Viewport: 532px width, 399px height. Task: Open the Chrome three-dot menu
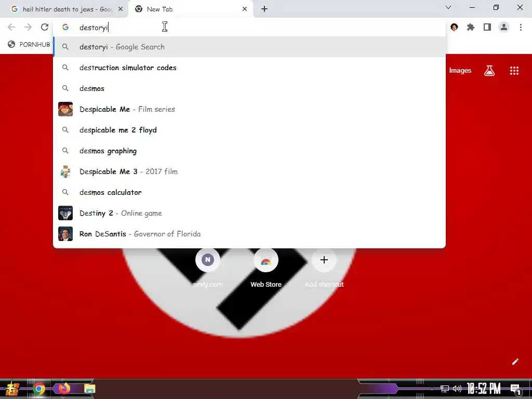(x=521, y=27)
